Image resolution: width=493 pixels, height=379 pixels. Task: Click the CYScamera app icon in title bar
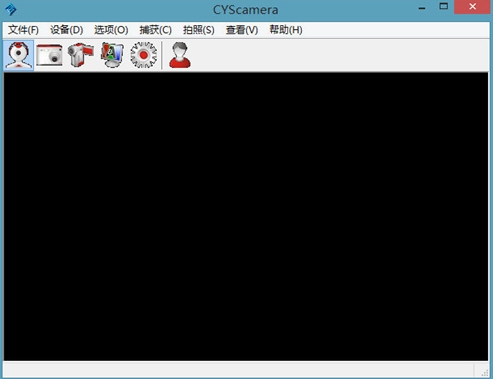[11, 10]
